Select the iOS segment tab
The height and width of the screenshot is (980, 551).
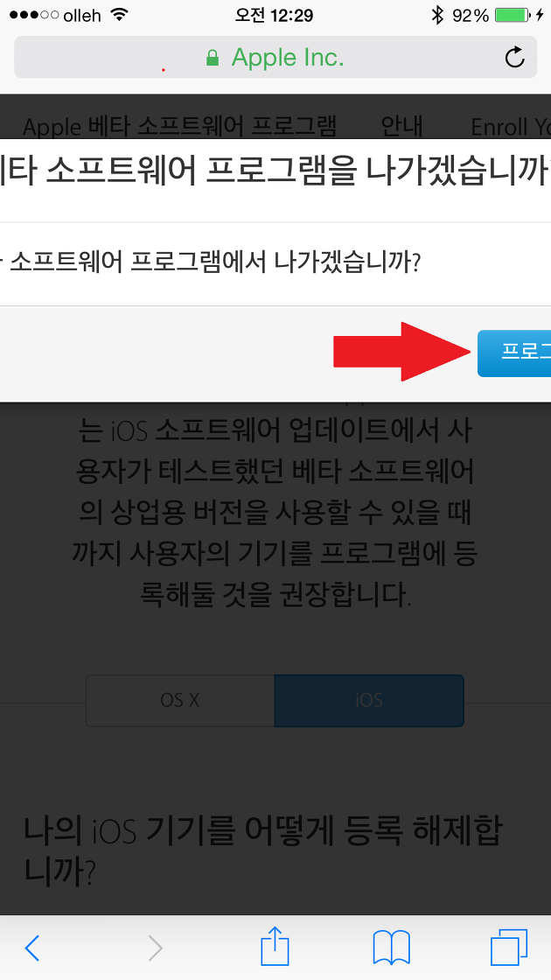point(369,700)
